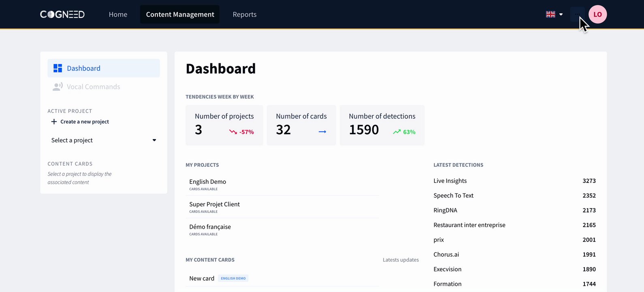Click the 1890 detection count

[x=589, y=269]
